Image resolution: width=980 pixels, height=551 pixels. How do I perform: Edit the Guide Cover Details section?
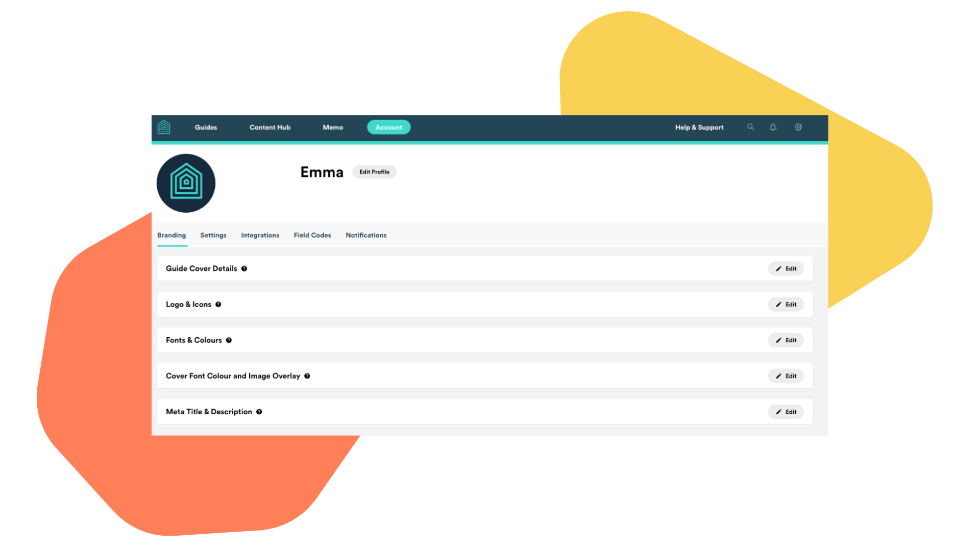786,269
